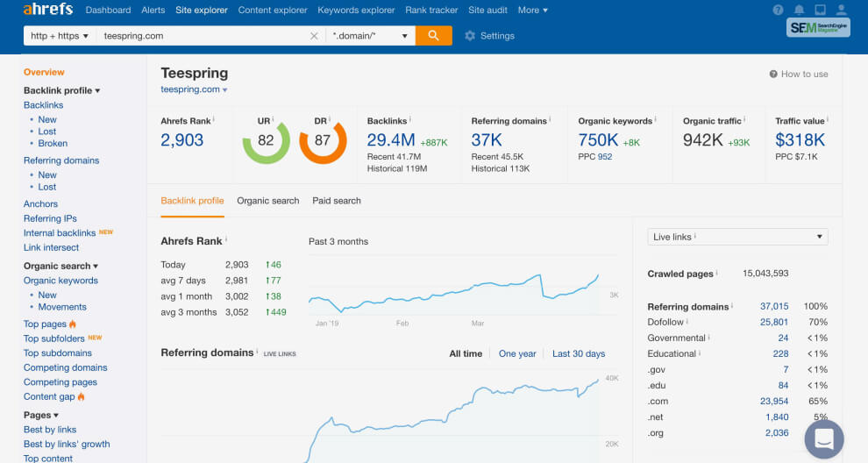Open Anchors in the sidebar
Viewport: 868px width, 463px height.
[40, 203]
